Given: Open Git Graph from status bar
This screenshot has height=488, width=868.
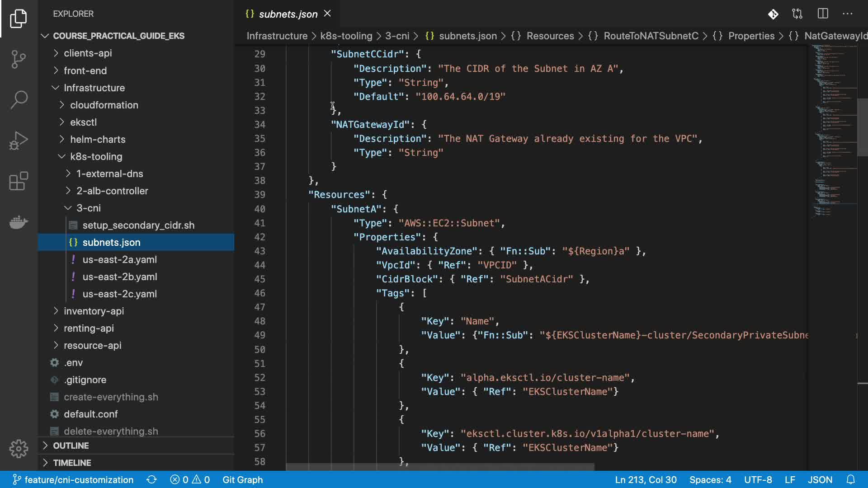Looking at the screenshot, I should coord(242,479).
